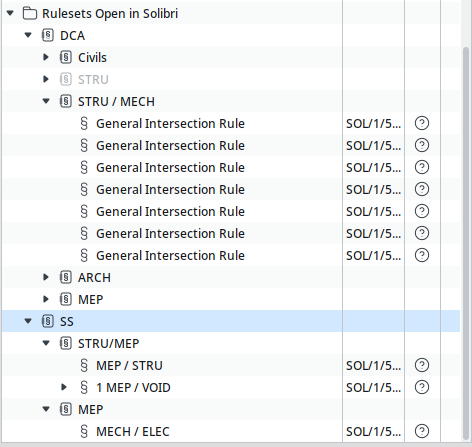Select the Civils ruleset label
This screenshot has height=447, width=472.
(92, 58)
